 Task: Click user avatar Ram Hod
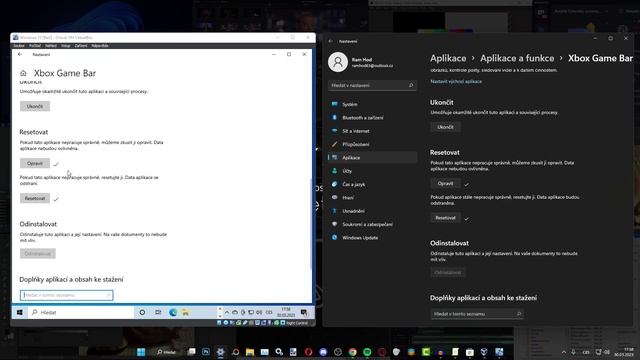click(338, 62)
